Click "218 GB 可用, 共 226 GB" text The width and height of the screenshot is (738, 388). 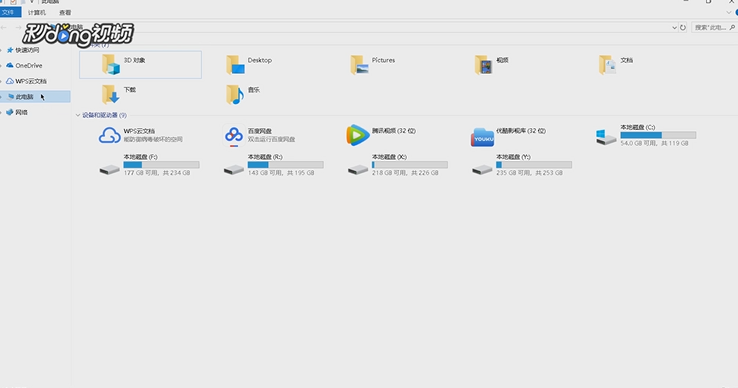coord(405,173)
